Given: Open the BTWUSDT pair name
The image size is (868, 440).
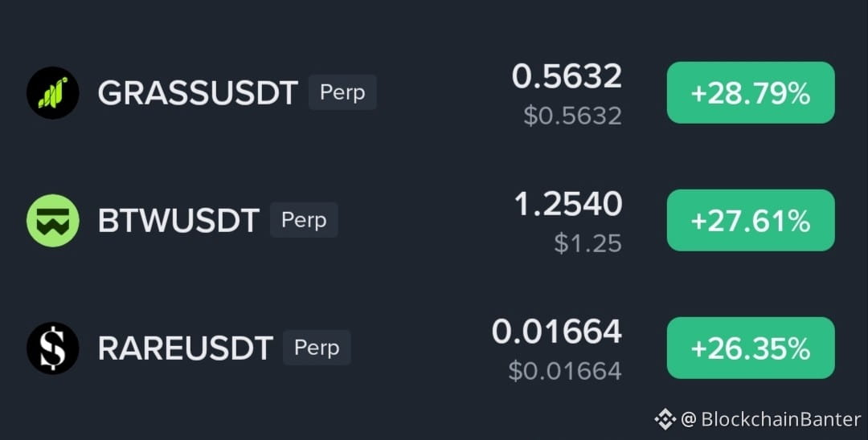Looking at the screenshot, I should (x=178, y=221).
